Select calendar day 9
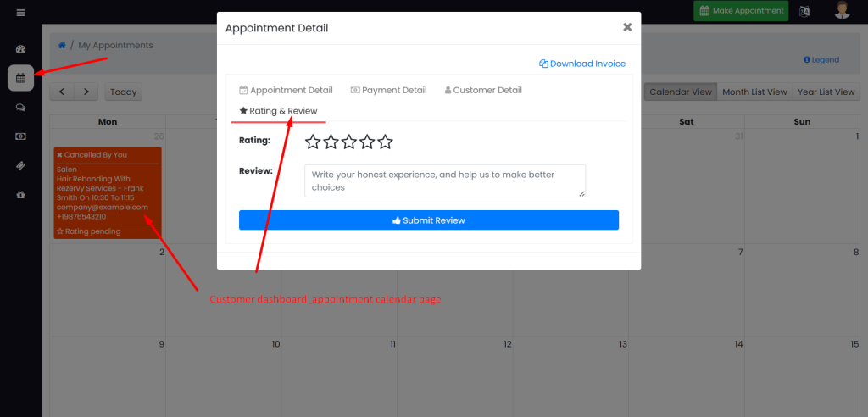Image resolution: width=868 pixels, height=417 pixels. [x=162, y=344]
